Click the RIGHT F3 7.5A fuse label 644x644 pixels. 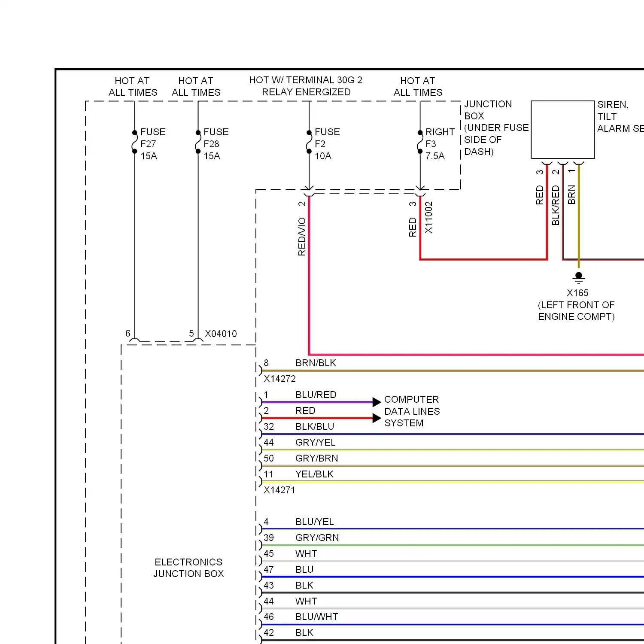pos(440,144)
